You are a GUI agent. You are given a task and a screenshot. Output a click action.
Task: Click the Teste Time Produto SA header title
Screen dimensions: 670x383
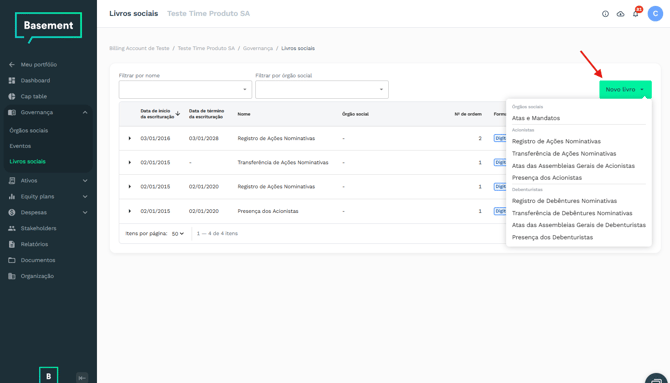pos(208,14)
